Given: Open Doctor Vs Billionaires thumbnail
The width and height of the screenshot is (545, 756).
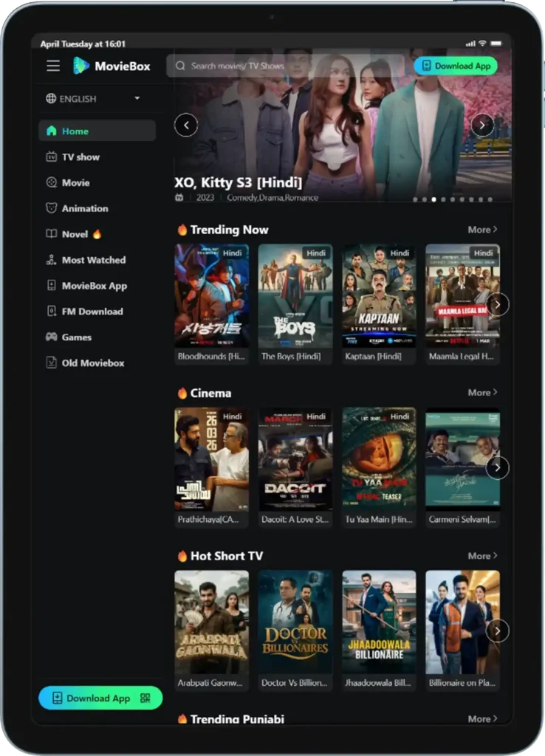Looking at the screenshot, I should [295, 622].
